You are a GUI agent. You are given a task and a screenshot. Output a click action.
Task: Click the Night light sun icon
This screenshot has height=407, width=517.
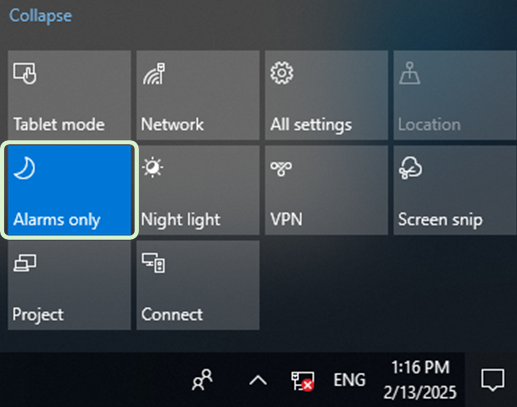tap(153, 167)
